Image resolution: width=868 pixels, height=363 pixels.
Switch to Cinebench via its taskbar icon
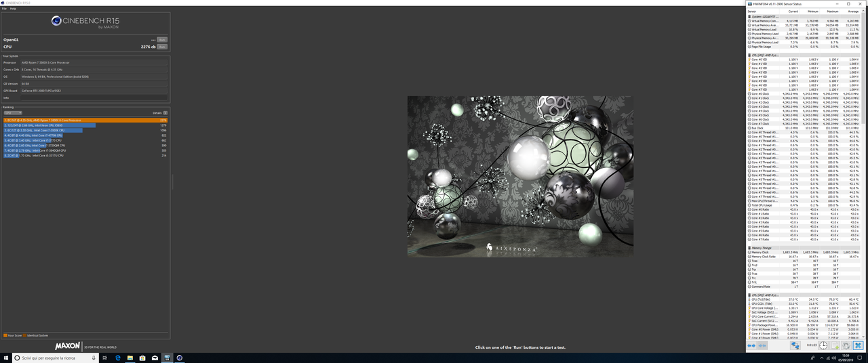pos(180,358)
